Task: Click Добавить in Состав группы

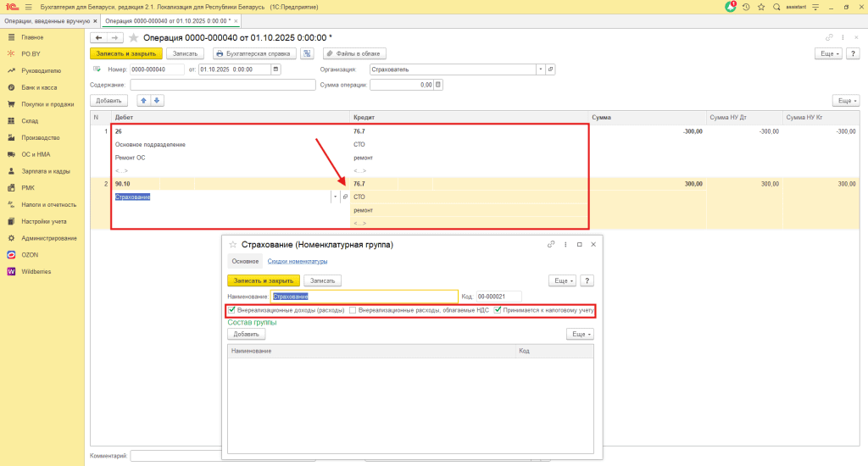Action: click(247, 335)
